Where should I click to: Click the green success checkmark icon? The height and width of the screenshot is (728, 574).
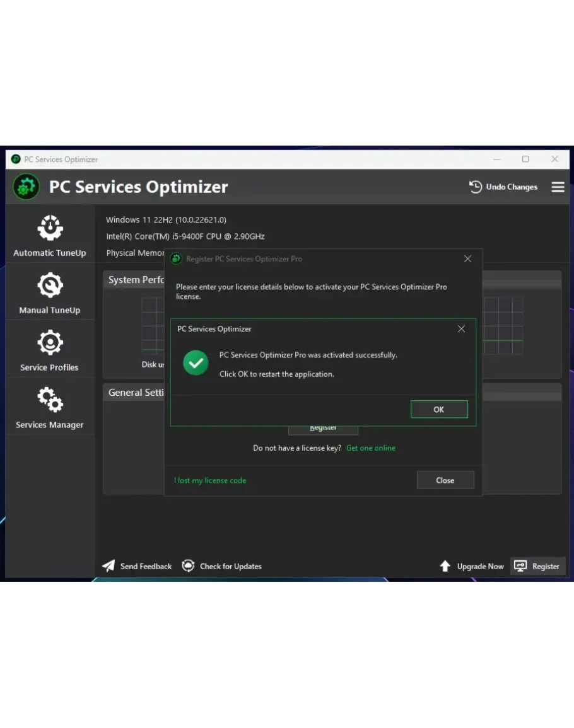coord(196,363)
